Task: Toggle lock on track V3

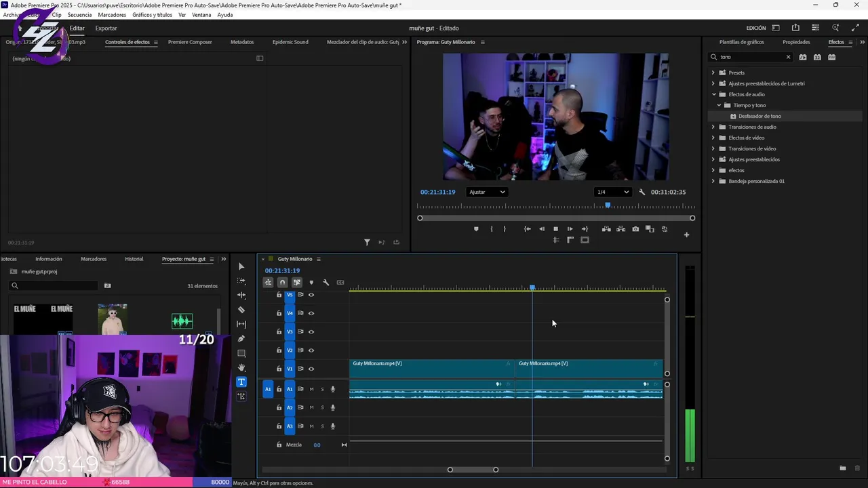Action: pyautogui.click(x=279, y=331)
